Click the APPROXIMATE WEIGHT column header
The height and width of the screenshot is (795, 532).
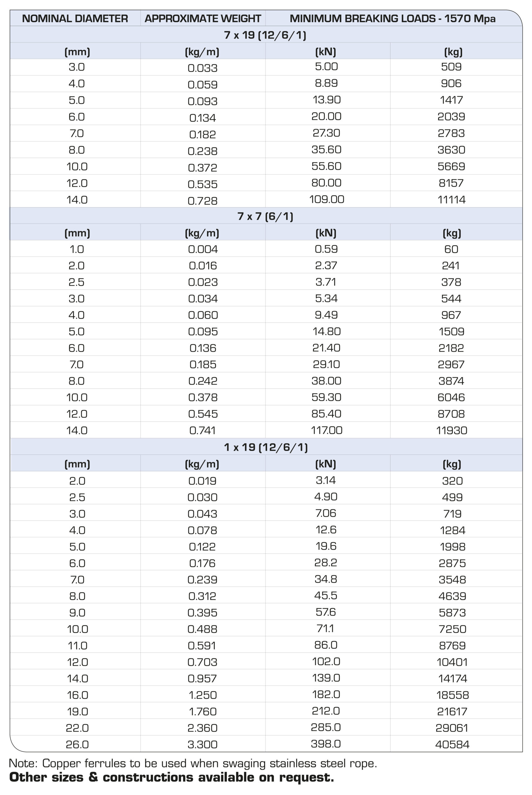pos(203,18)
